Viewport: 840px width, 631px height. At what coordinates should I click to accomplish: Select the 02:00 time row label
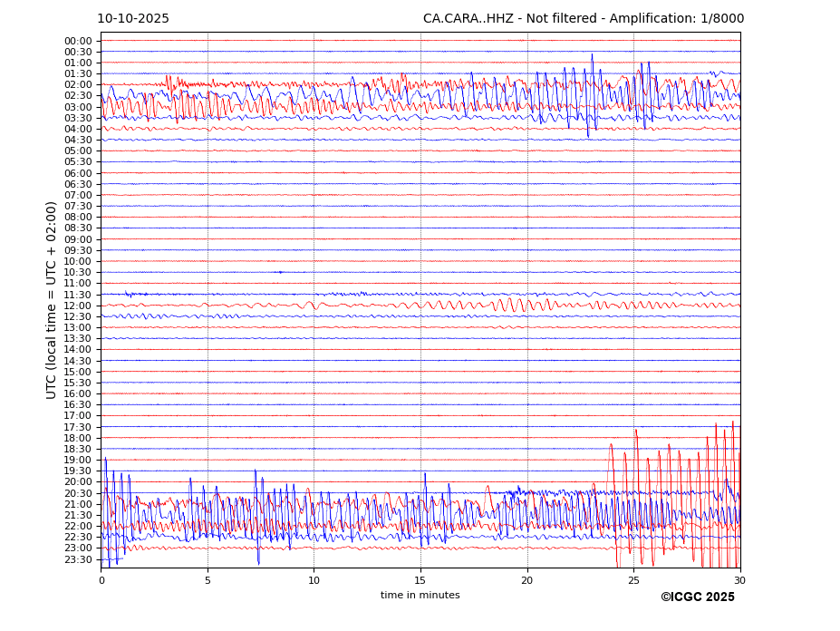pos(78,85)
